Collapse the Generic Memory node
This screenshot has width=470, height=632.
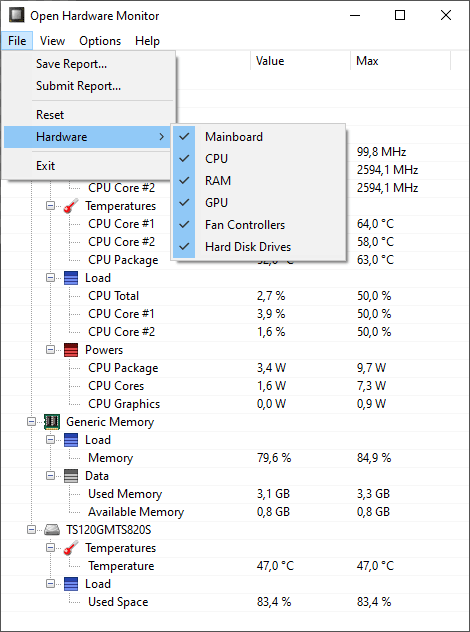pyautogui.click(x=31, y=422)
